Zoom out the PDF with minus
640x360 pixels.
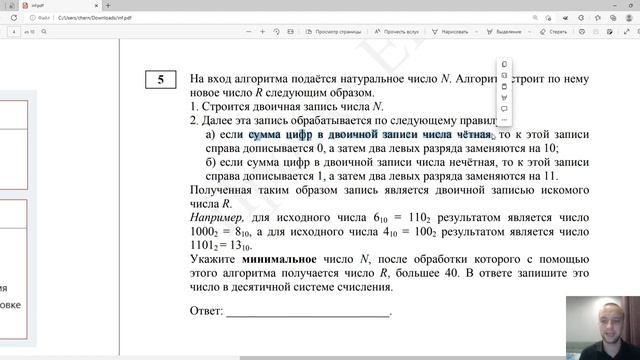tap(249, 31)
